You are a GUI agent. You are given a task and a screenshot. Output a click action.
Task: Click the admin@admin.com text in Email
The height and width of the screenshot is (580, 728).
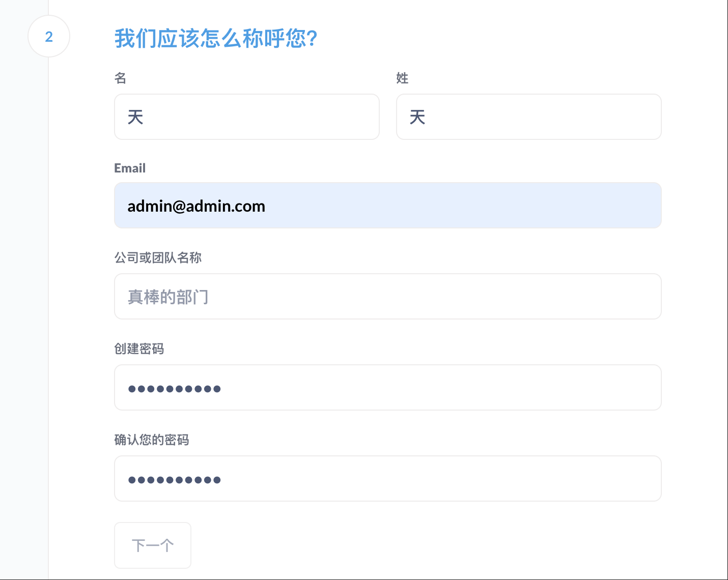coord(196,206)
